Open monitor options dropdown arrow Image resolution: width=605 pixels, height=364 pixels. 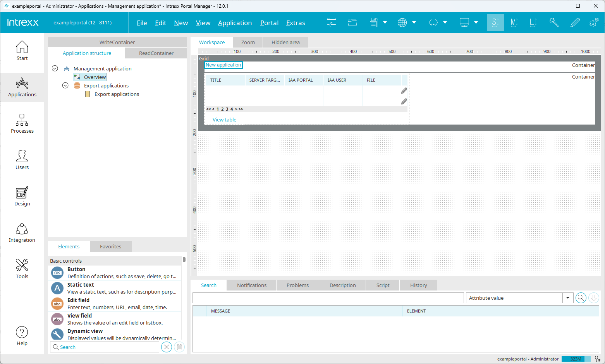tap(476, 22)
